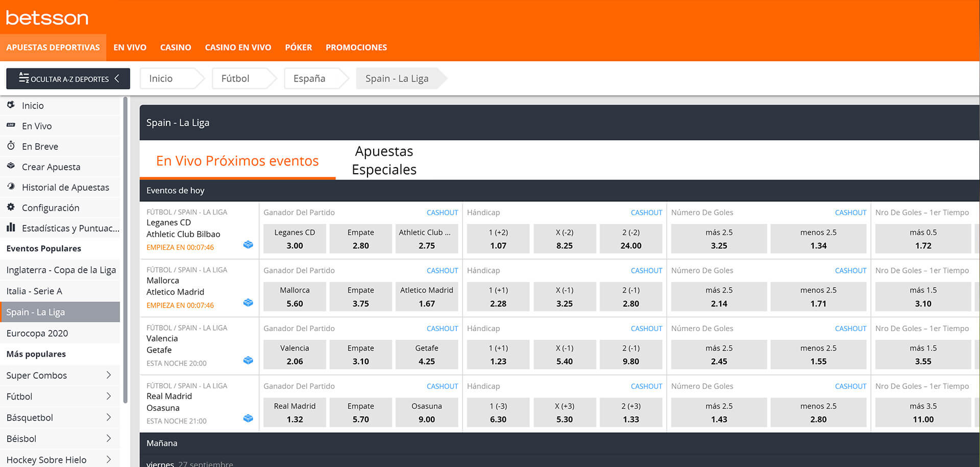Open the Póker section
This screenshot has width=980, height=467.
click(x=299, y=48)
